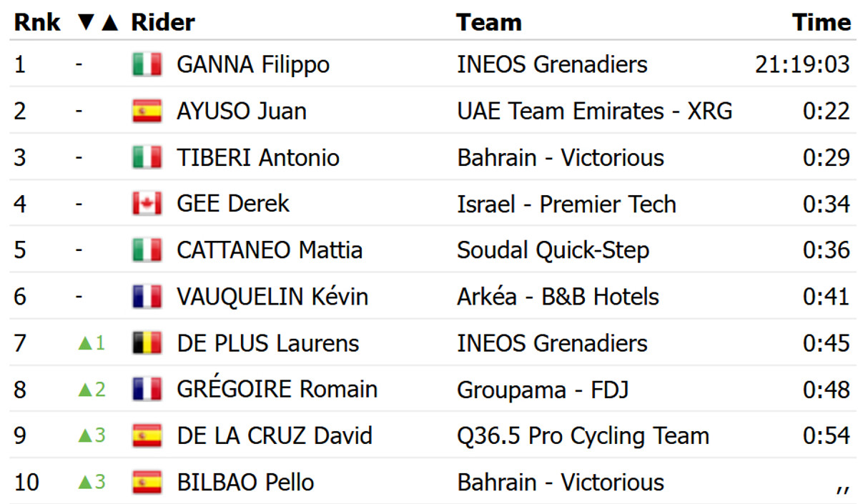Open the Israel - Premier Tech team page
This screenshot has height=504, width=858.
click(566, 204)
